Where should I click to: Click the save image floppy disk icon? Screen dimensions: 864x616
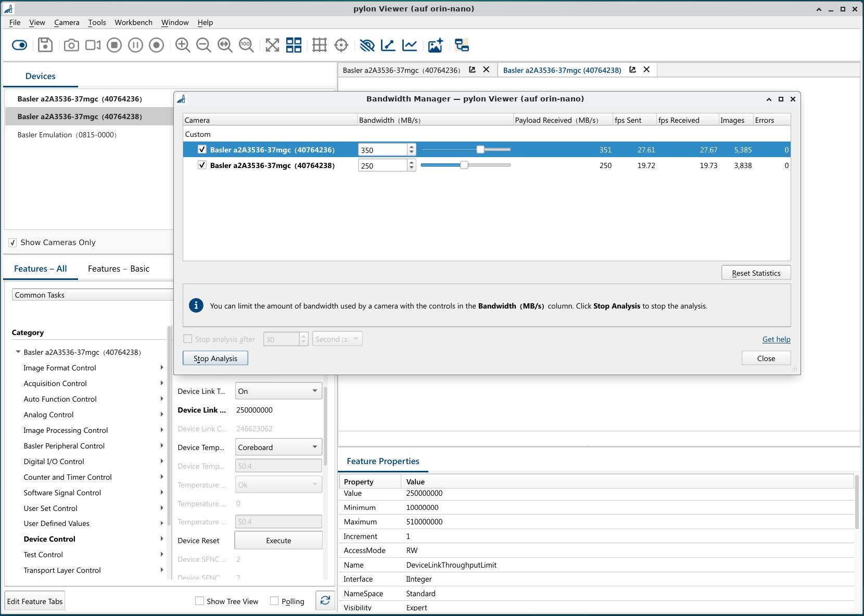[x=46, y=45]
